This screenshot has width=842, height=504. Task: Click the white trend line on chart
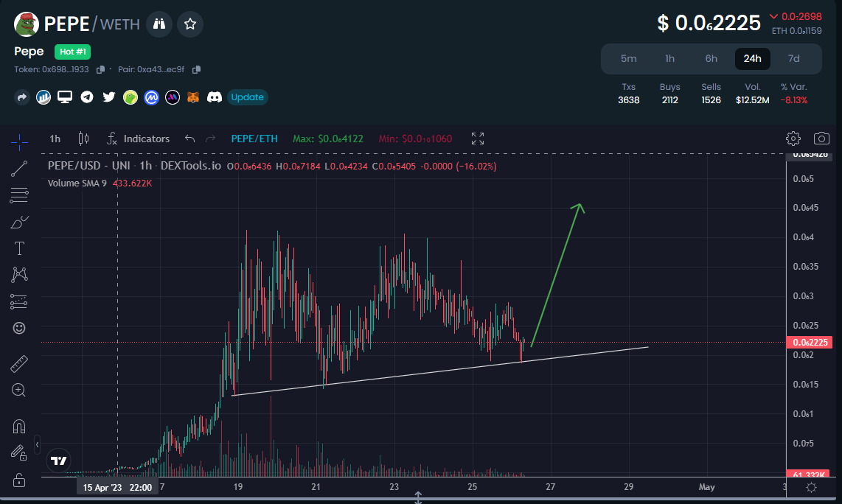point(440,371)
